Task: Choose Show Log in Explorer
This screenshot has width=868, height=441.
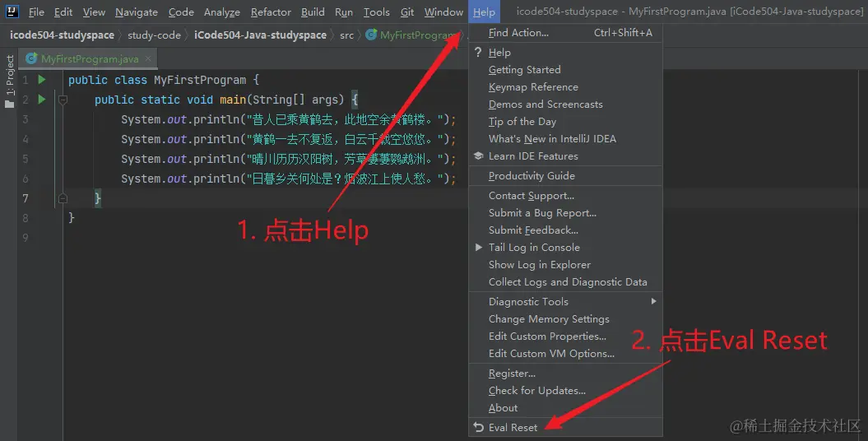Action: pos(566,264)
